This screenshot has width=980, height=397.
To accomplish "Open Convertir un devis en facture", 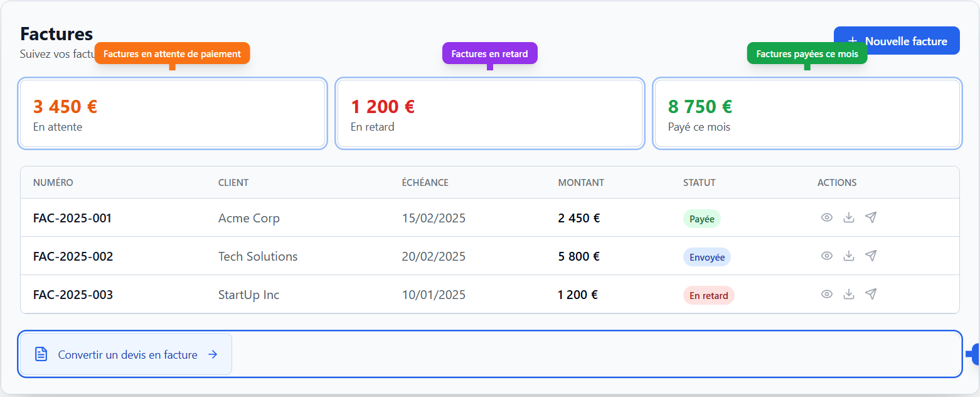I will (125, 354).
